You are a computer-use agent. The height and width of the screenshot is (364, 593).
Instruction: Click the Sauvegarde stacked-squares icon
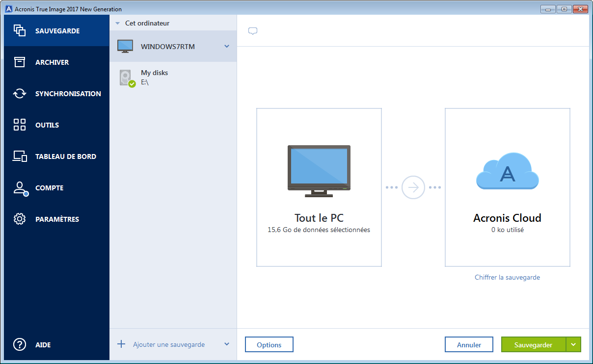(20, 31)
